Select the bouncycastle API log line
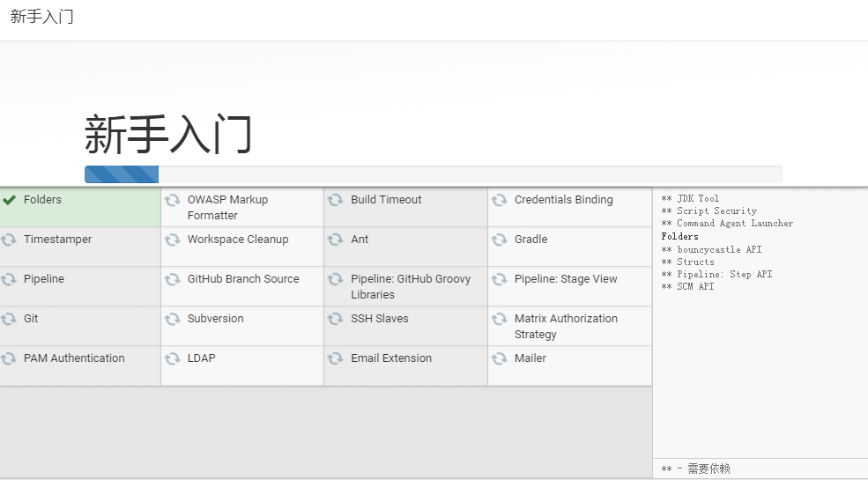 pos(711,249)
